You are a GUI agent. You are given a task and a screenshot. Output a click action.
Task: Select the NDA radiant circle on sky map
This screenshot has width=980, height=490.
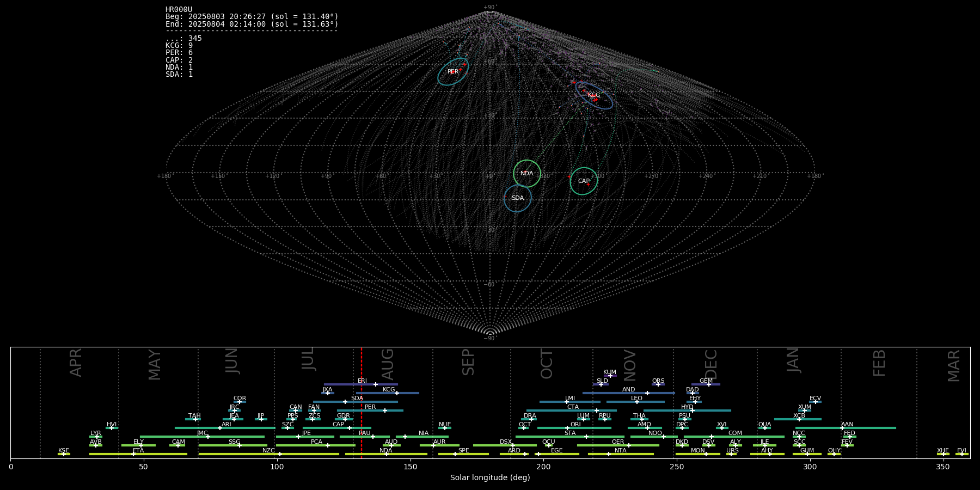click(x=527, y=174)
